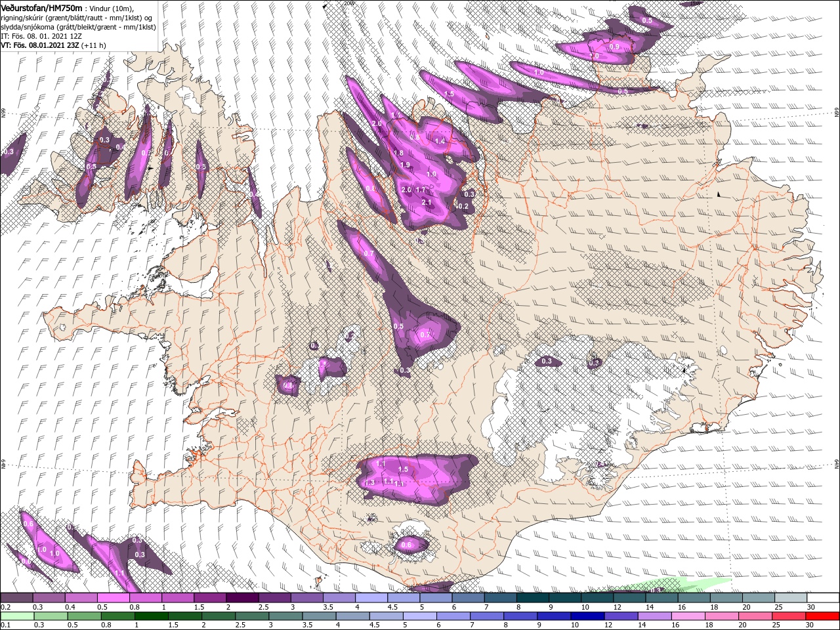Click the 0.5–0.8 medium green swatch, lower legend row

[84, 616]
